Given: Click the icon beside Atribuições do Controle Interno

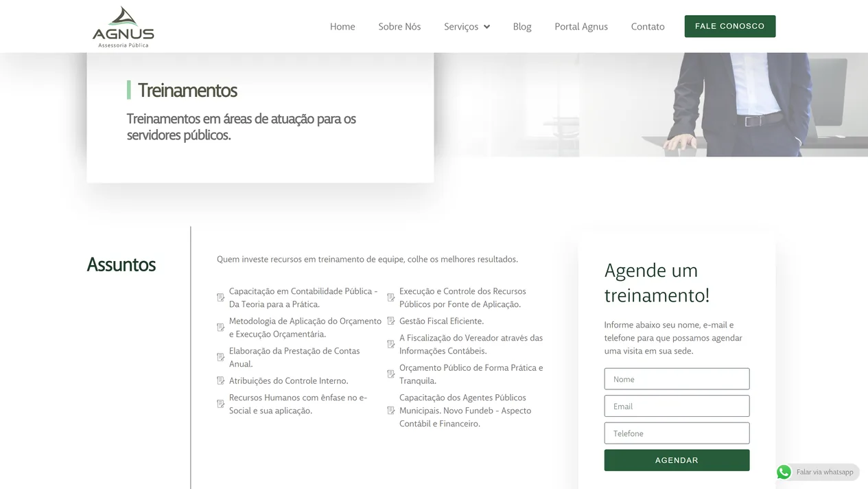Looking at the screenshot, I should pyautogui.click(x=221, y=380).
